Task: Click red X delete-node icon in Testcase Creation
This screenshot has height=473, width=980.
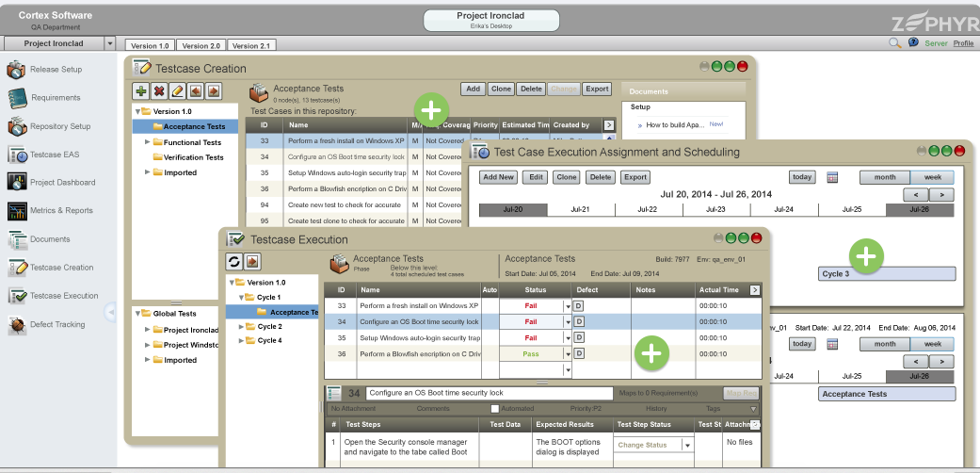Action: tap(159, 91)
